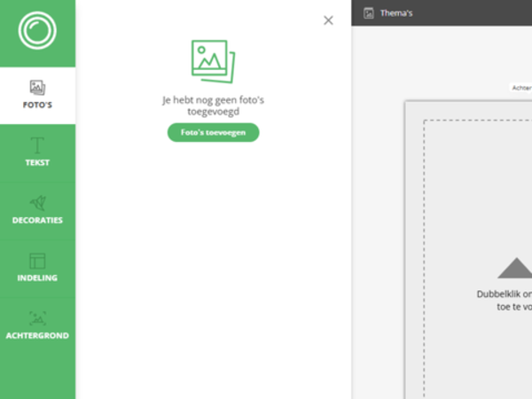Click the circular app logo
The height and width of the screenshot is (399, 532).
(x=37, y=32)
